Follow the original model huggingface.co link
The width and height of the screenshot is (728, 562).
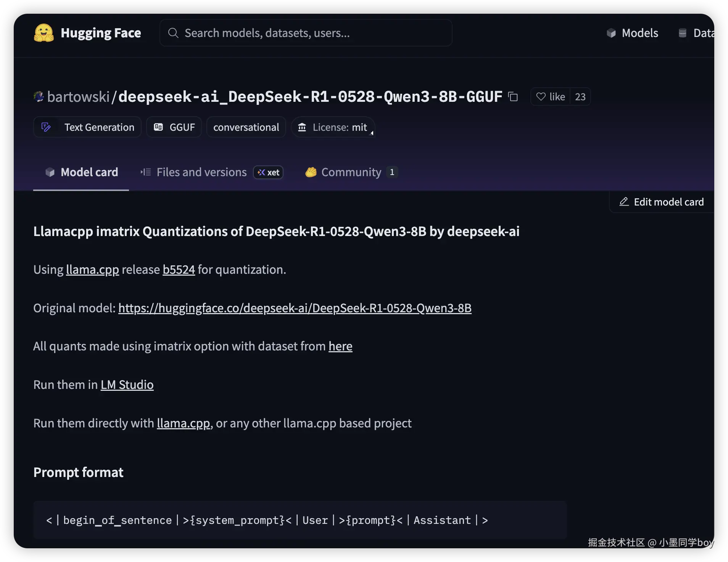tap(295, 308)
